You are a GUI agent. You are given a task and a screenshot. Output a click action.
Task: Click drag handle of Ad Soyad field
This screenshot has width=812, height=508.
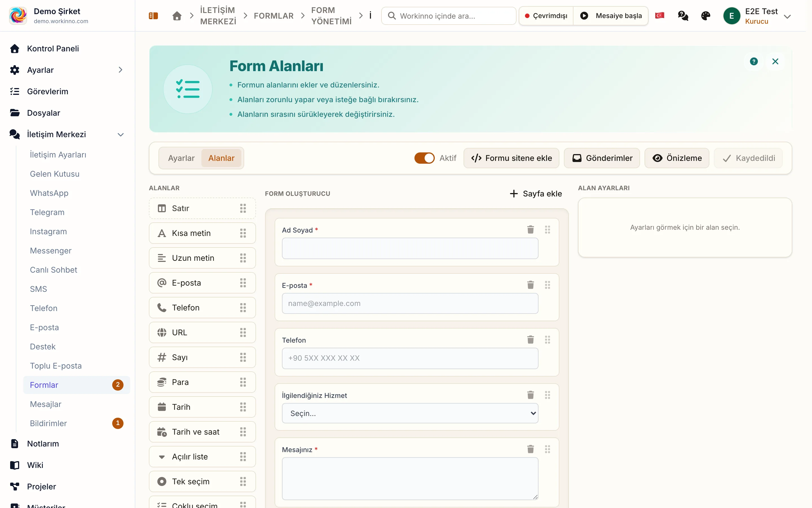[x=548, y=230]
